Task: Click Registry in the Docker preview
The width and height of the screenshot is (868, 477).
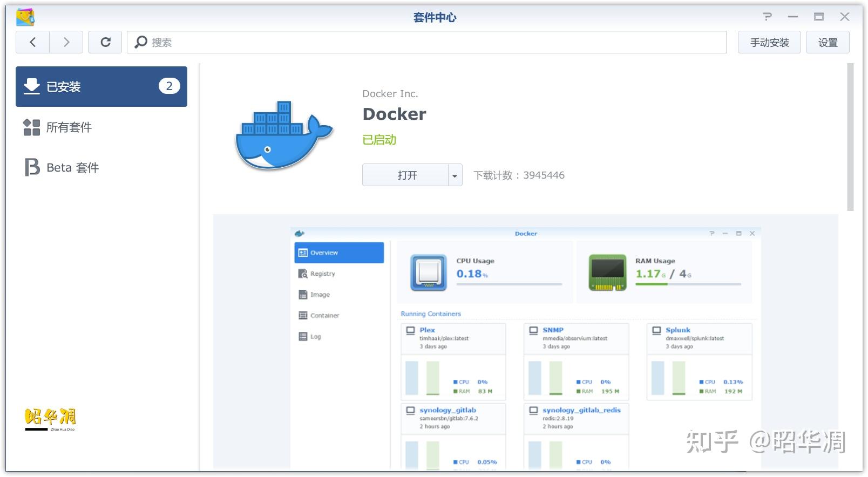Action: (x=322, y=274)
